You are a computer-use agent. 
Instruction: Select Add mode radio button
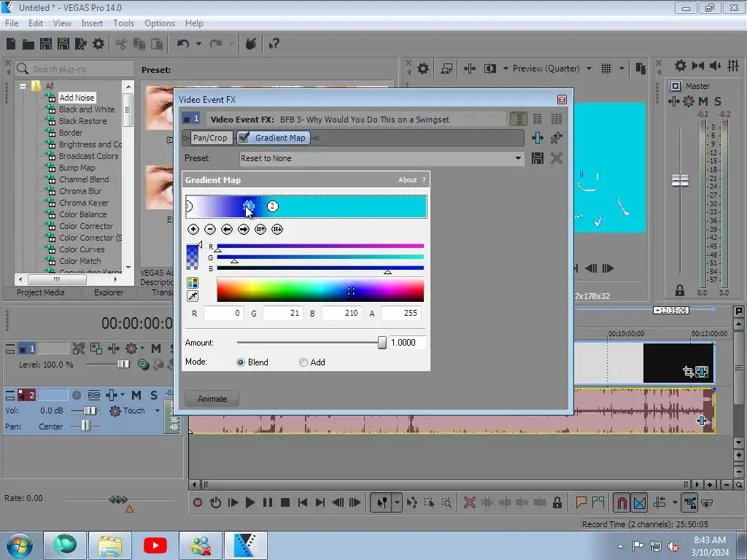303,362
